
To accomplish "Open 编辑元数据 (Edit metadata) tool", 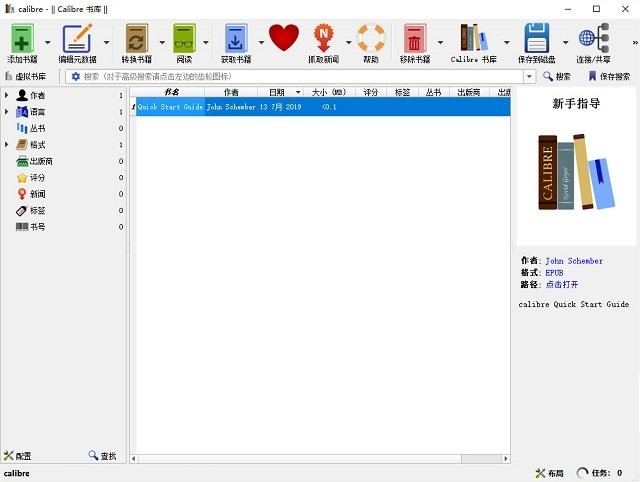I will pyautogui.click(x=77, y=39).
